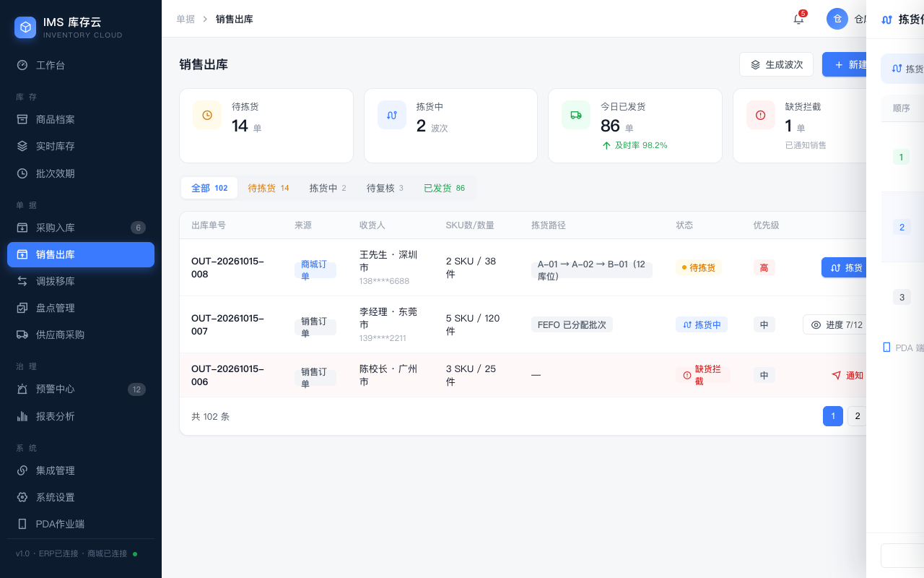Click the 批次效期 clock icon
This screenshot has width=924, height=578.
22,173
